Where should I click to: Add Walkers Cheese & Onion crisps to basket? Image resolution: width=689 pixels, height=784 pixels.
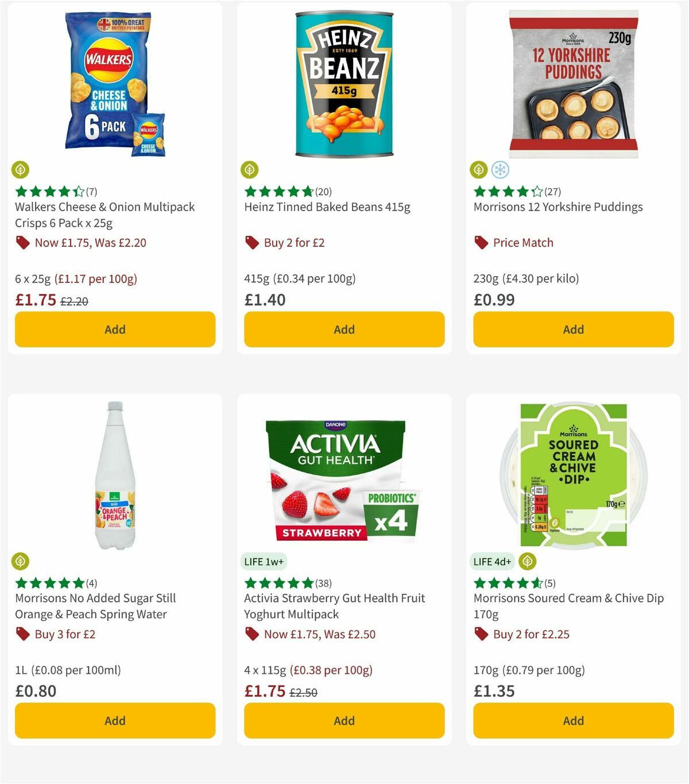pos(115,329)
